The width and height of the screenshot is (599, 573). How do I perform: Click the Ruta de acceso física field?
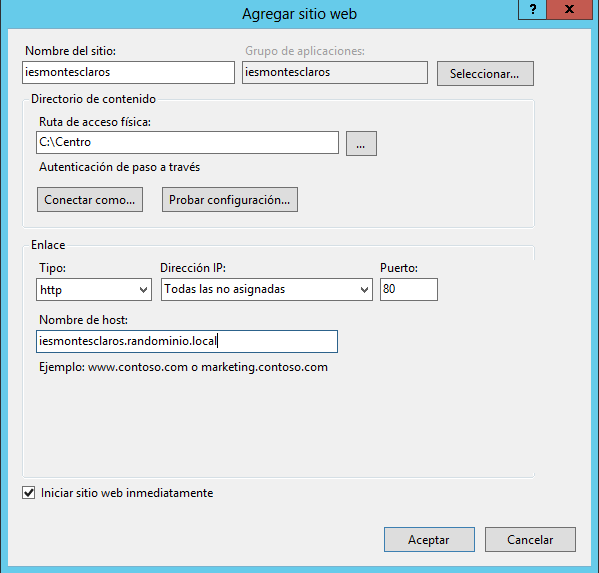[187, 142]
